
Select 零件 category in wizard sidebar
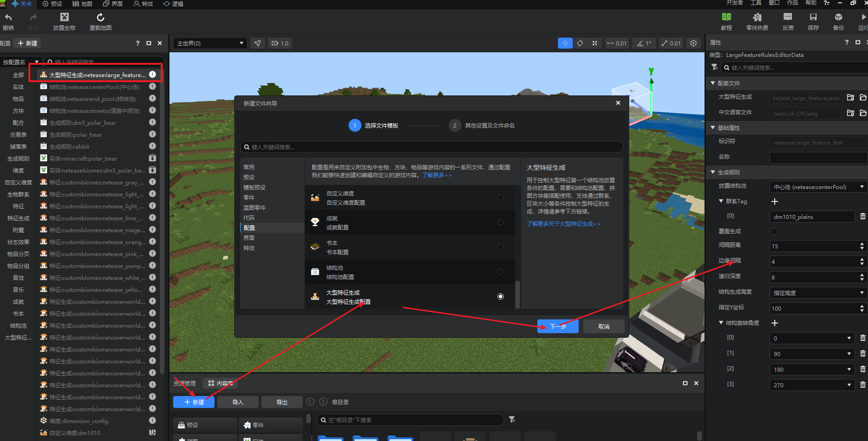click(249, 197)
